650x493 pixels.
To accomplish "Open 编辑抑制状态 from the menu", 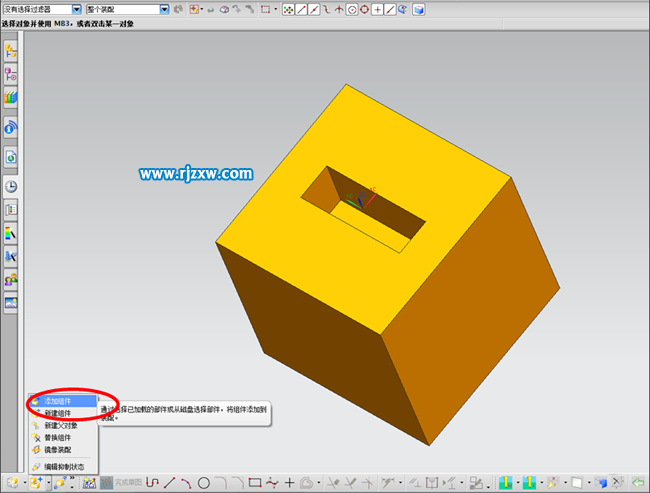I will click(x=64, y=466).
